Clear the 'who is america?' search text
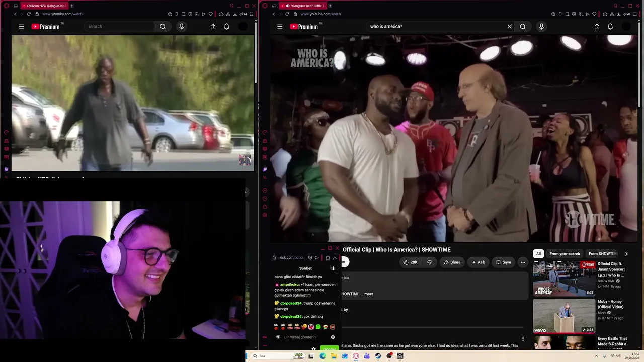The width and height of the screenshot is (644, 362). (x=510, y=27)
